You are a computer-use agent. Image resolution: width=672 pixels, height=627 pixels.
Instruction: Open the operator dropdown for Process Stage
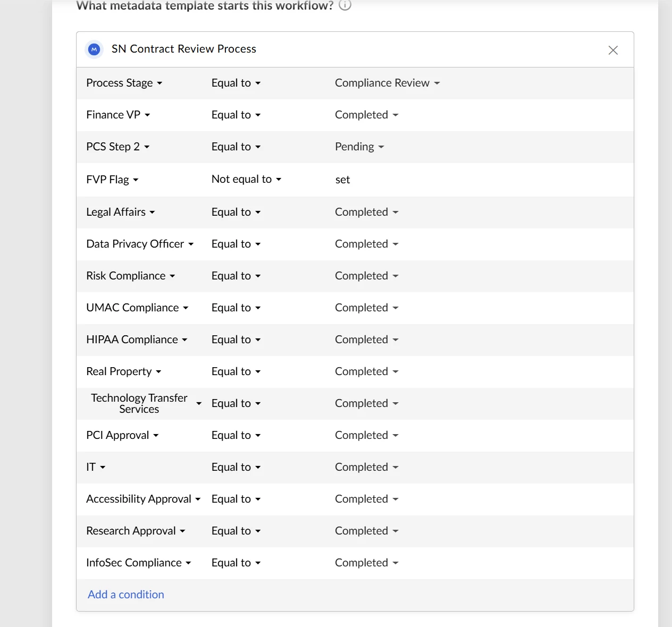236,83
